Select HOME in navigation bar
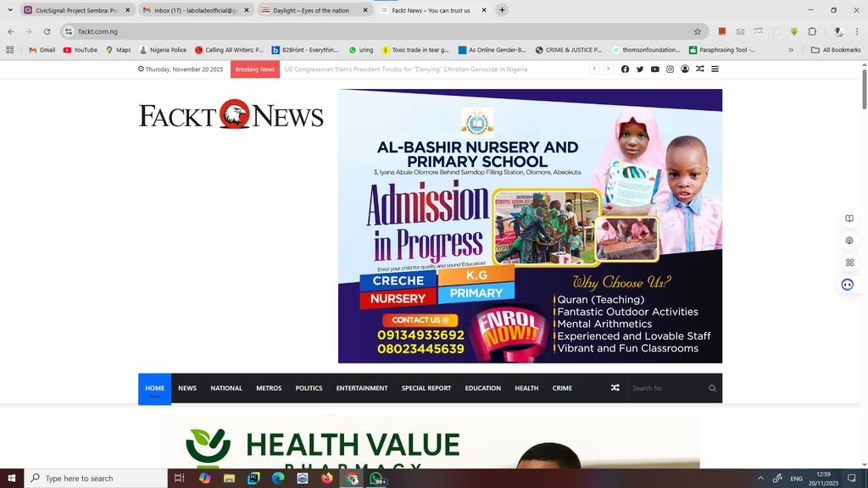The image size is (868, 488). point(155,388)
